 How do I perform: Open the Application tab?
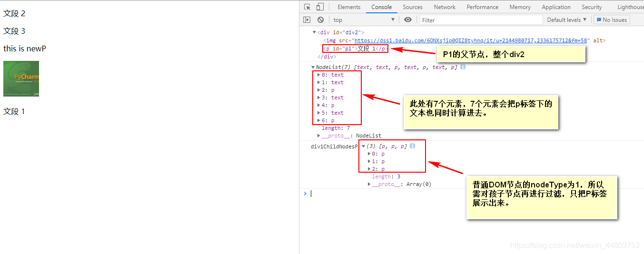coord(556,7)
